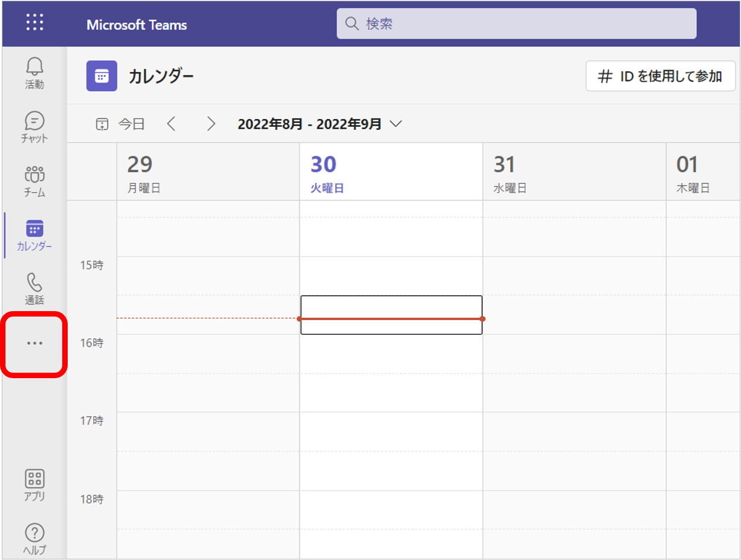Image resolution: width=741 pixels, height=560 pixels.
Task: Select the Tuesday 30 column header
Action: (x=391, y=172)
